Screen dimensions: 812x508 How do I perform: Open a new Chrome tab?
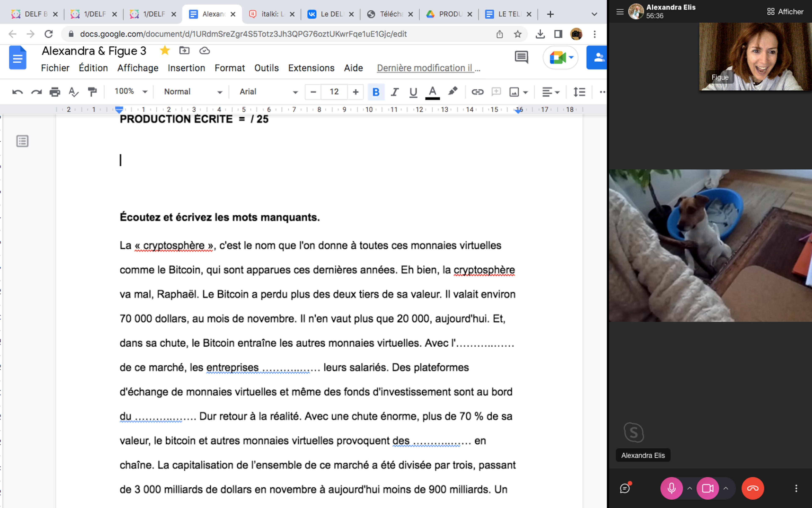click(x=550, y=14)
